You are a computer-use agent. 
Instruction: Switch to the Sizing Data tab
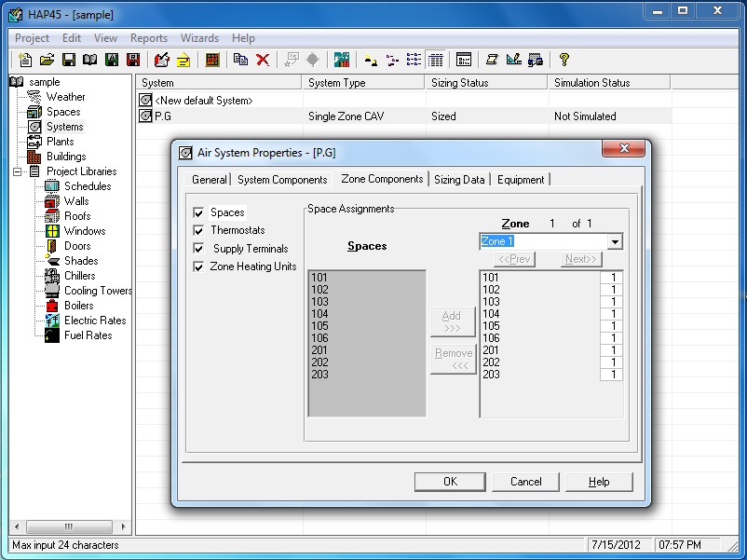point(460,180)
